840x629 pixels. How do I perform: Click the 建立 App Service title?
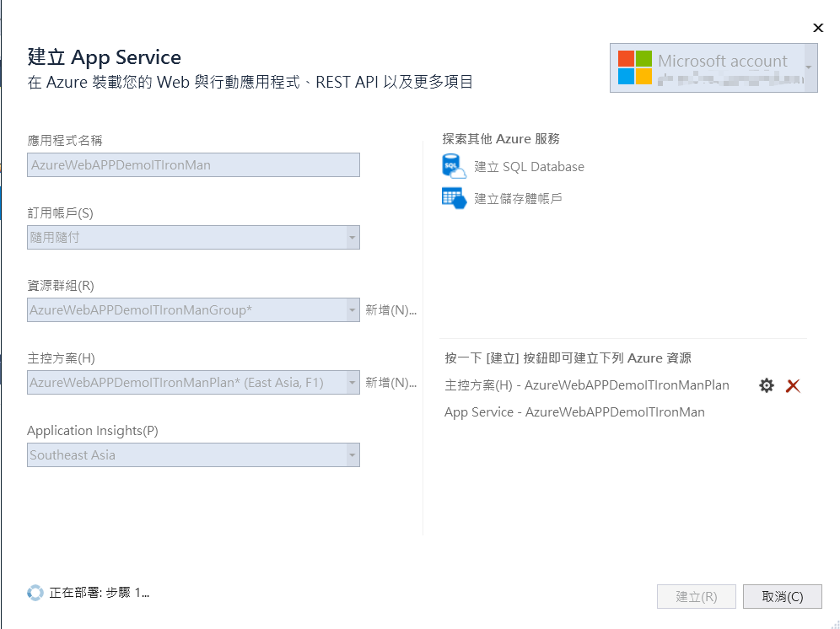(x=105, y=56)
